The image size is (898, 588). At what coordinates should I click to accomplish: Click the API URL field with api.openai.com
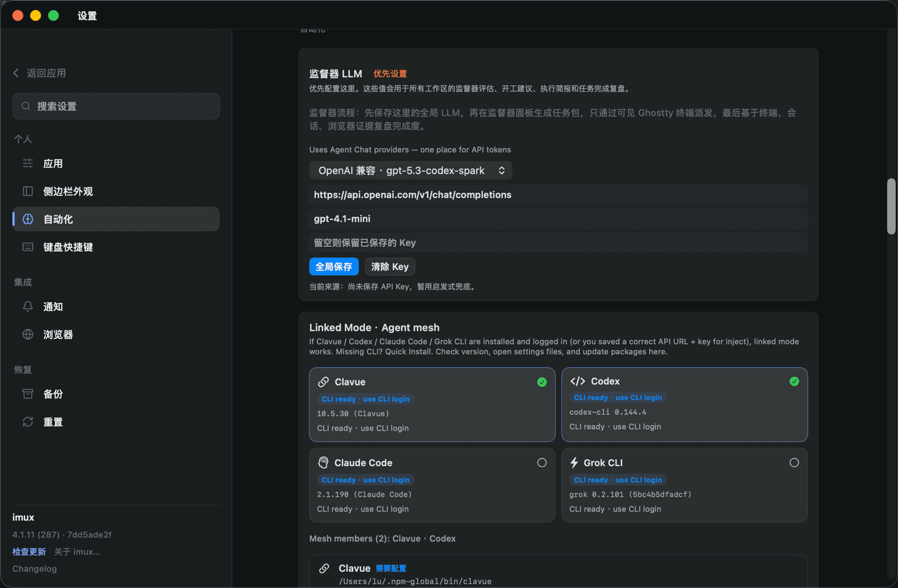coord(558,195)
